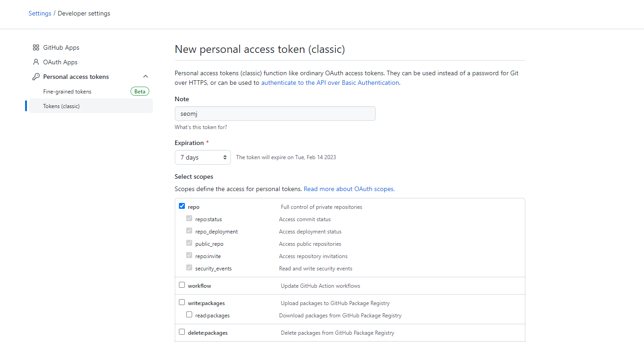Click the Beta label badge
Screen dimensions: 644x342
(140, 92)
